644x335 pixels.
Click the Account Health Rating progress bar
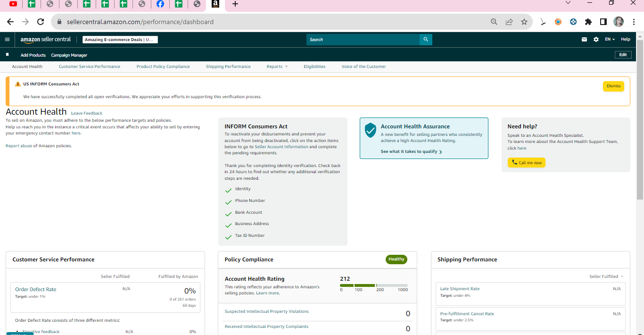[x=374, y=285]
